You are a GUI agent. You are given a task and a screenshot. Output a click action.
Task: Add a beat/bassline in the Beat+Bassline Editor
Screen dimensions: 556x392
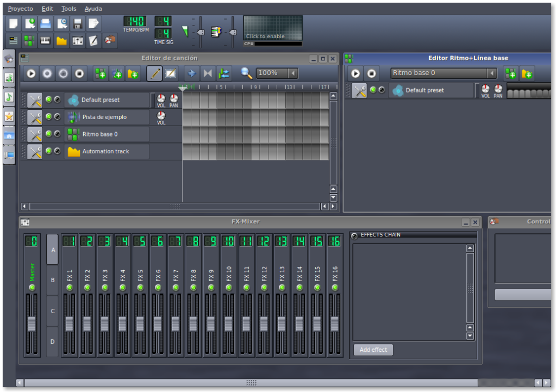(x=511, y=74)
